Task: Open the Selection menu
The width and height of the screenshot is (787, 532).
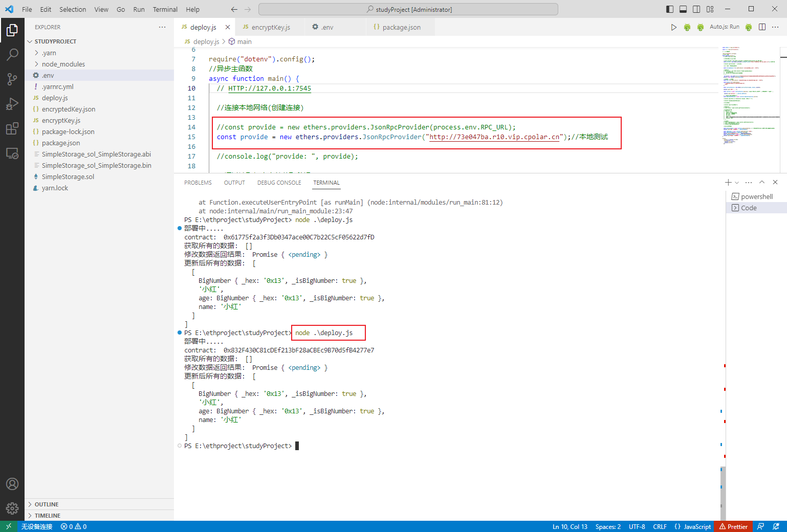Action: (73, 9)
